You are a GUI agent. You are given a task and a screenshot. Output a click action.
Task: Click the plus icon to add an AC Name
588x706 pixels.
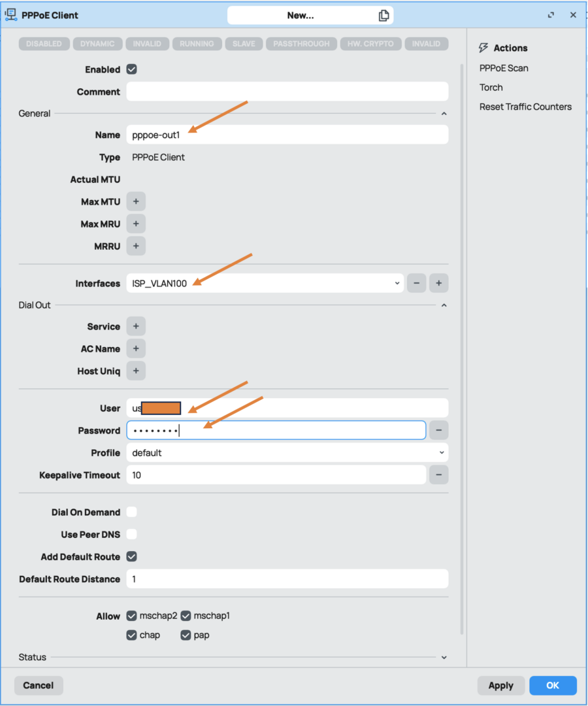135,348
